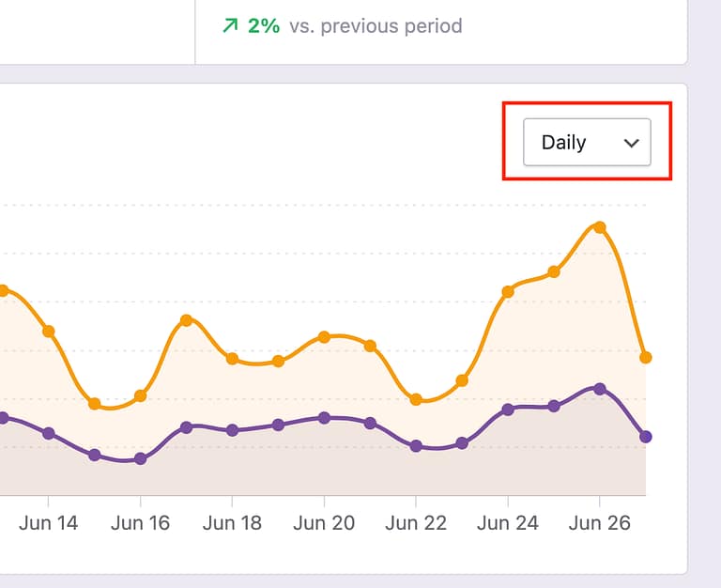The image size is (721, 588).
Task: Click the 'vs. previous period' text
Action: pos(376,26)
